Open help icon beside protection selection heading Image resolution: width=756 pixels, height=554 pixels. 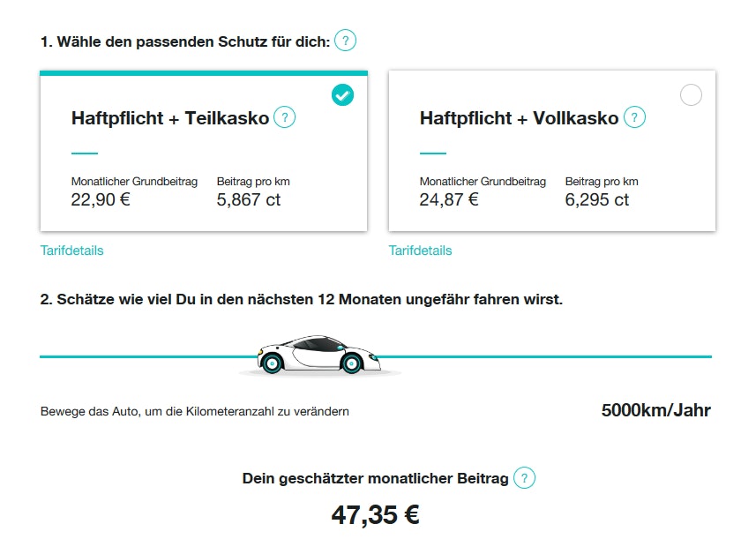(346, 41)
